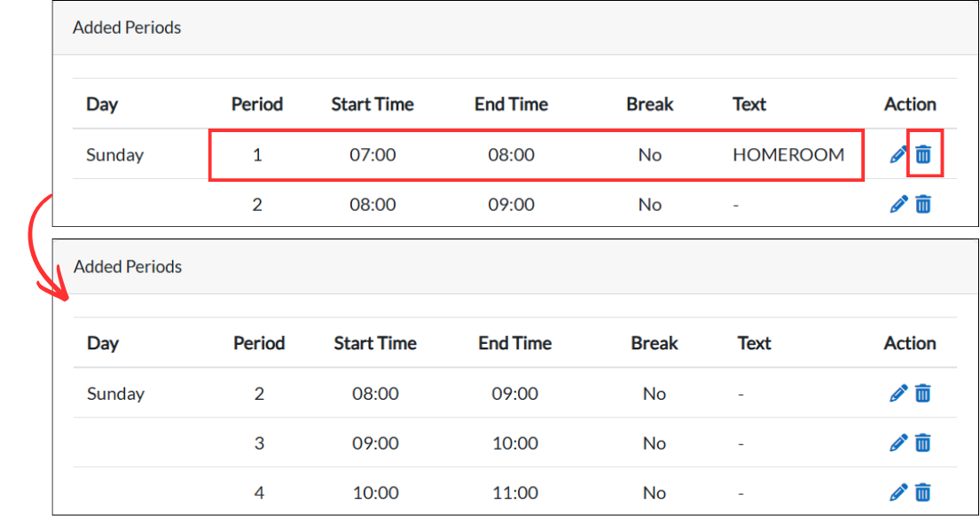Select the Break value in period 3 row
980x516 pixels.
[x=655, y=443]
